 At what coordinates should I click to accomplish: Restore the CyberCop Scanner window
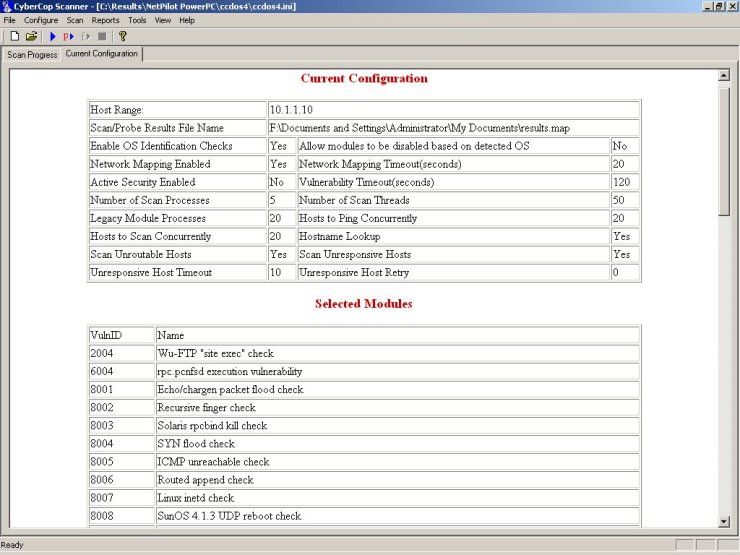tap(719, 6)
